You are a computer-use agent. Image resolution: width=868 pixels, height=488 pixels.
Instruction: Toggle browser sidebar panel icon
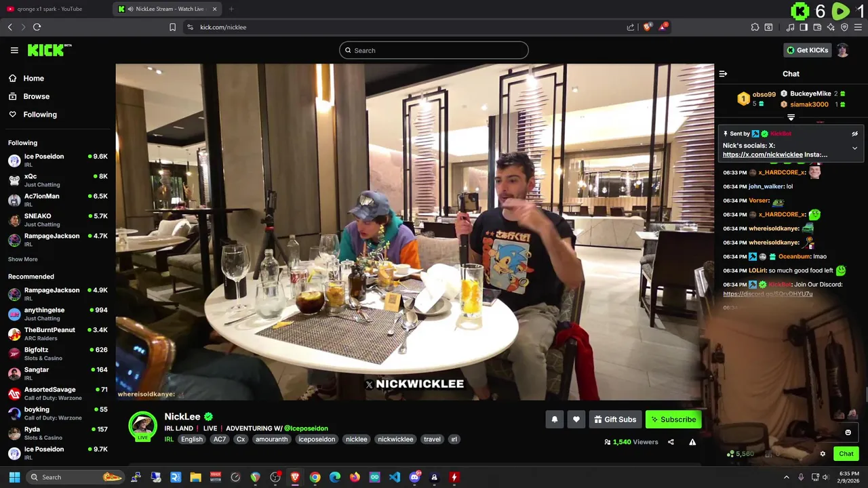coord(804,27)
